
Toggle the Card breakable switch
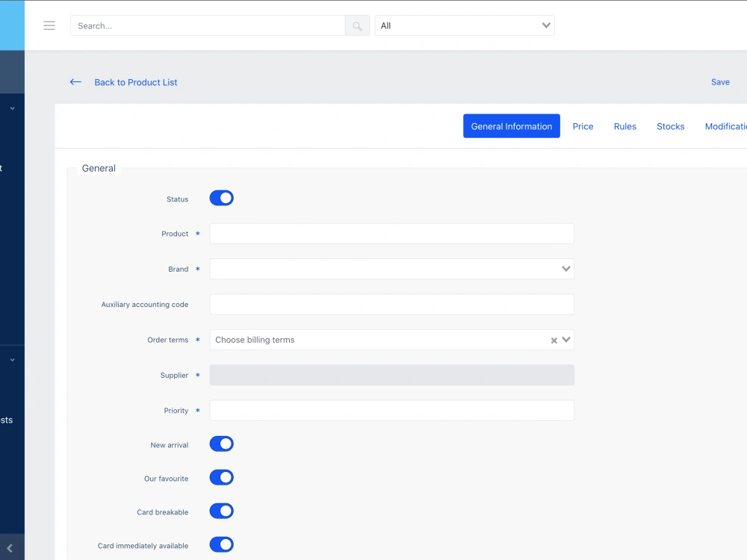222,511
